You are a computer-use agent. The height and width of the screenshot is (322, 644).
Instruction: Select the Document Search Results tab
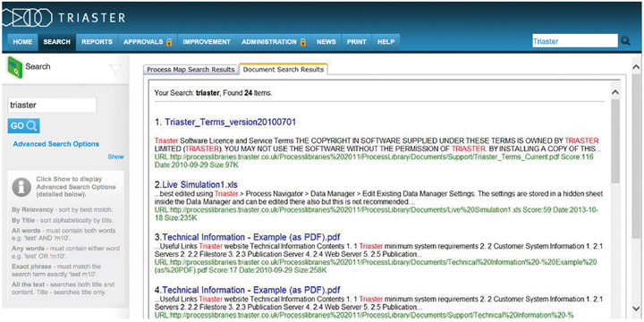tap(284, 70)
